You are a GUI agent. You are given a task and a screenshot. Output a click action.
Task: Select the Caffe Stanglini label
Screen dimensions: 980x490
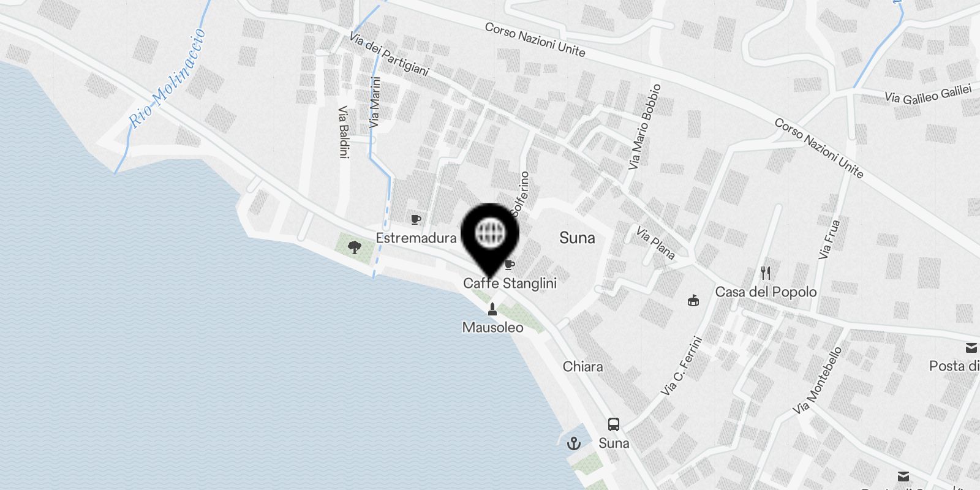click(x=510, y=284)
